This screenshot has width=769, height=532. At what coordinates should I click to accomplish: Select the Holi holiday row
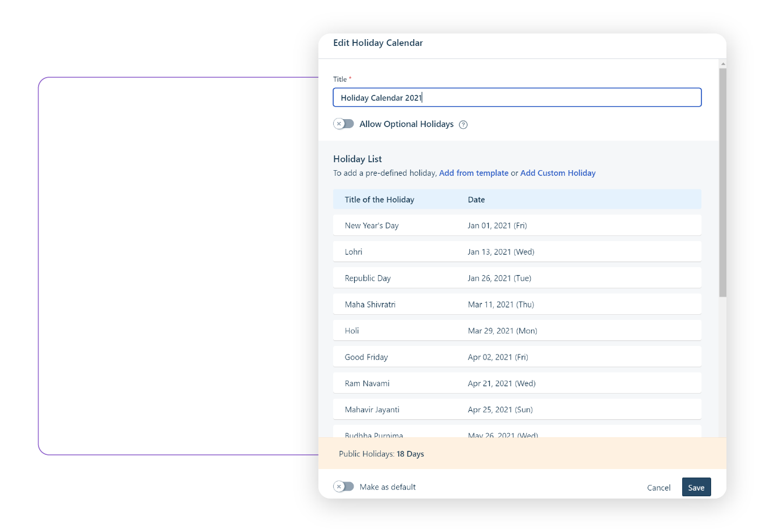point(516,331)
